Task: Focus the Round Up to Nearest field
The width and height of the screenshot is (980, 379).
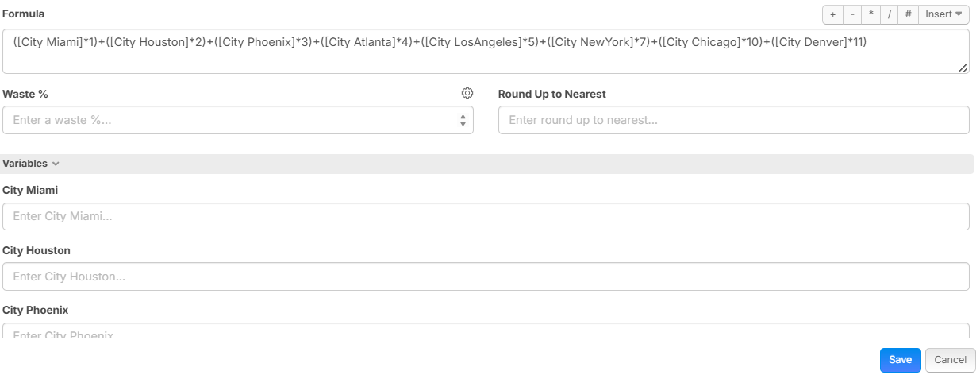Action: point(733,120)
